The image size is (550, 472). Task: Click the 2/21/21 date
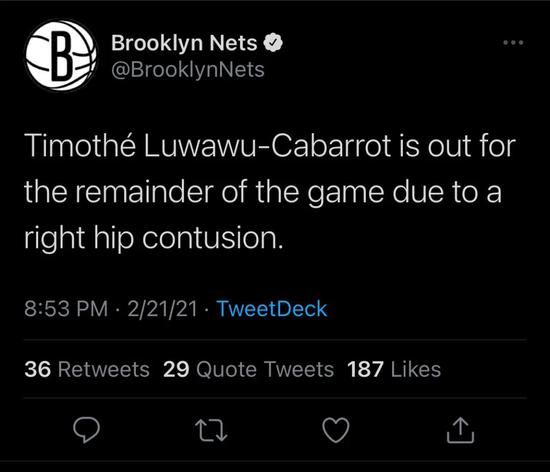(162, 309)
